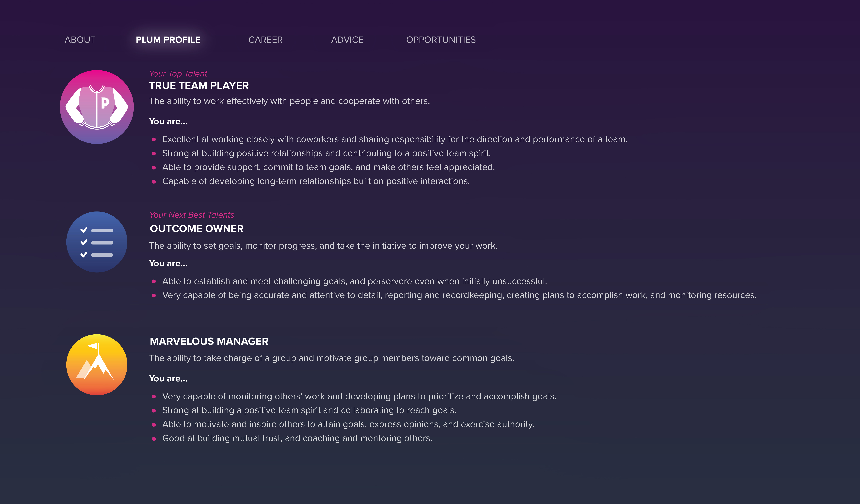Click the bullet about long-term relationships
This screenshot has height=504, width=860.
point(316,181)
